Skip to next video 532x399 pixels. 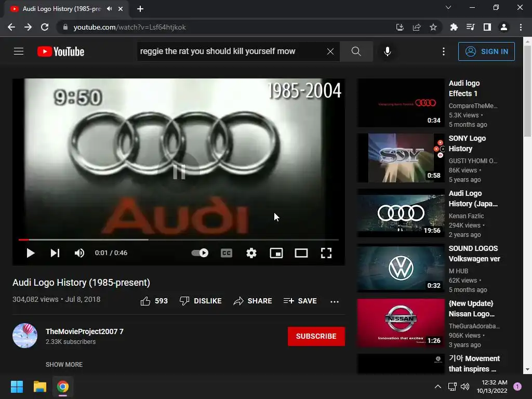(x=55, y=253)
